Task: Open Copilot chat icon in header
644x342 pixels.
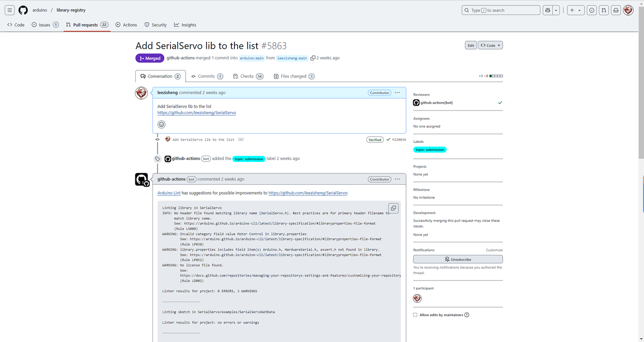Action: 548,10
